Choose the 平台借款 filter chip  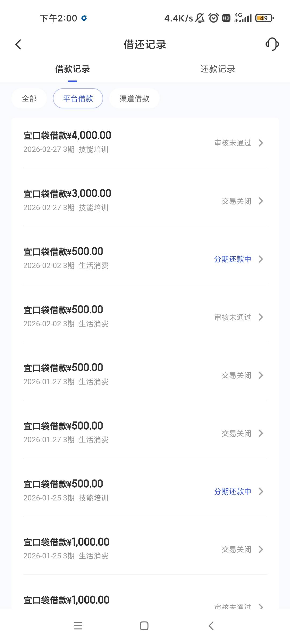click(x=78, y=98)
